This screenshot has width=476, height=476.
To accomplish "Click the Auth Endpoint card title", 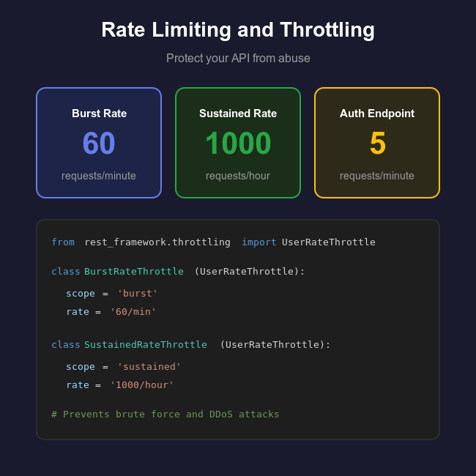I will 377,114.
